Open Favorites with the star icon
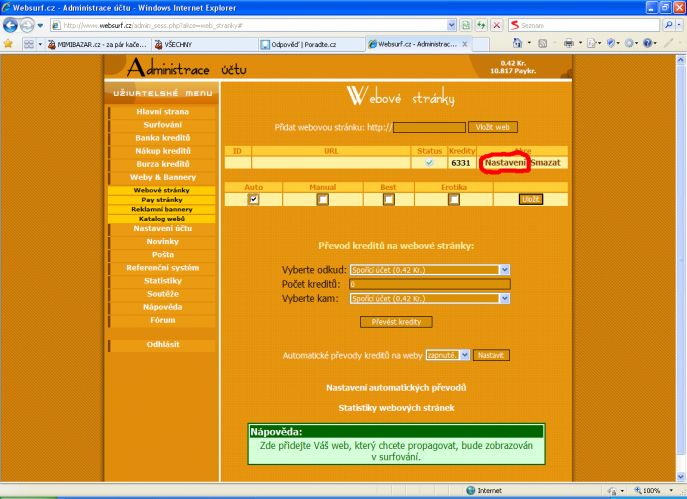The image size is (687, 499). 8,43
